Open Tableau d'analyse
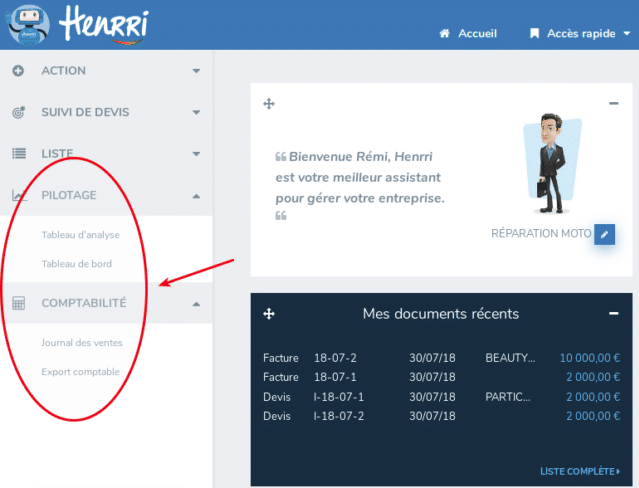 click(x=80, y=235)
